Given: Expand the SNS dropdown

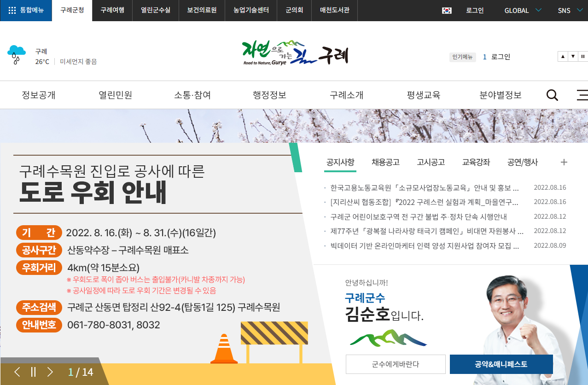Looking at the screenshot, I should pyautogui.click(x=569, y=10).
